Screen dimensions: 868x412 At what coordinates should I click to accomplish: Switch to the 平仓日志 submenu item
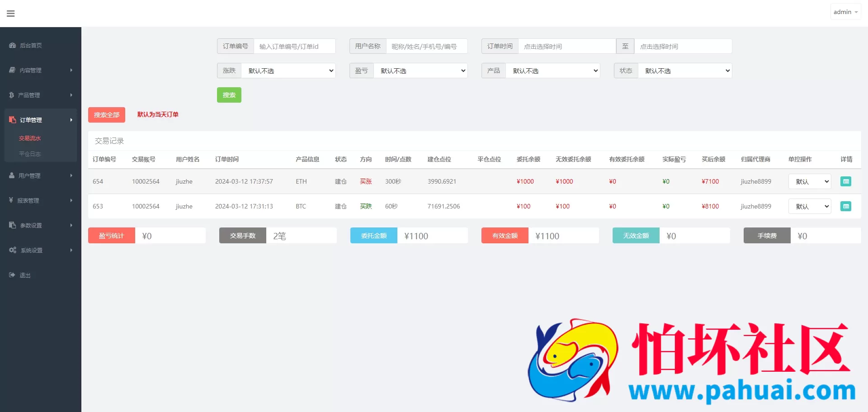click(x=30, y=154)
